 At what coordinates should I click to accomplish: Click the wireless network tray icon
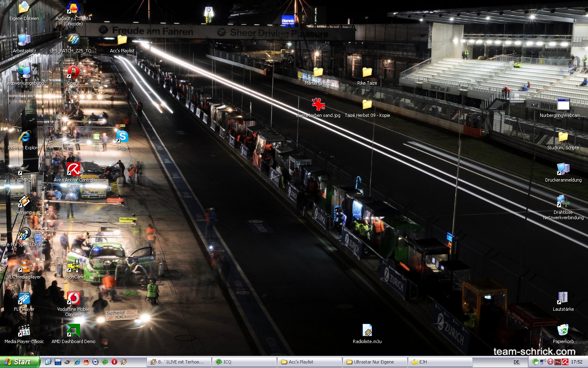pyautogui.click(x=543, y=362)
